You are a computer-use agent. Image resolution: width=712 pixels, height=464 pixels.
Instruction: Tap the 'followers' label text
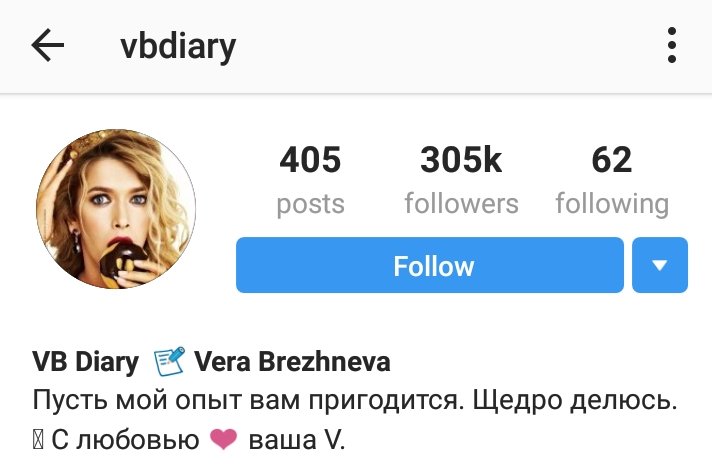tap(461, 203)
